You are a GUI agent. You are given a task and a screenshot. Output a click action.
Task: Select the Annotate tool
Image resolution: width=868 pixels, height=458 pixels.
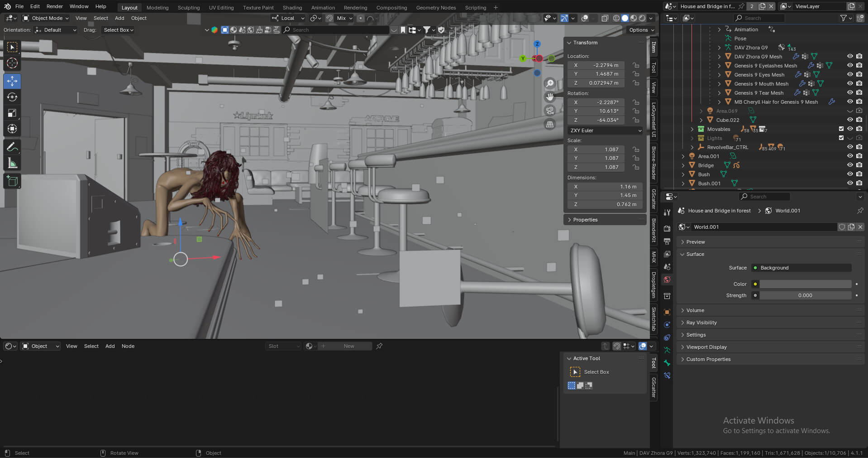pyautogui.click(x=12, y=147)
